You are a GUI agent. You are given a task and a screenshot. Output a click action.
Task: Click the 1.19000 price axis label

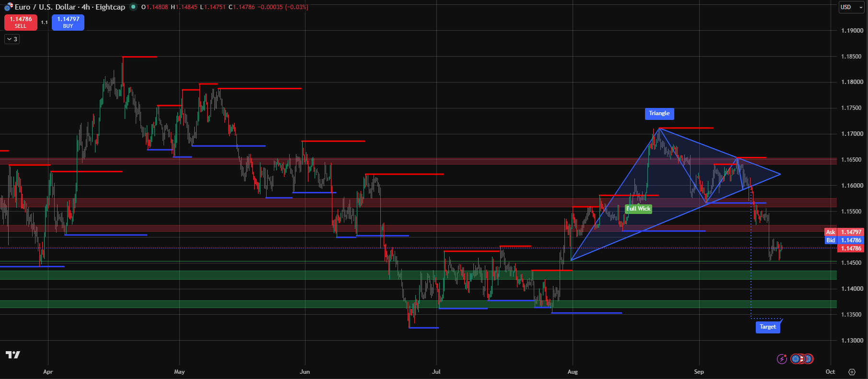(852, 31)
